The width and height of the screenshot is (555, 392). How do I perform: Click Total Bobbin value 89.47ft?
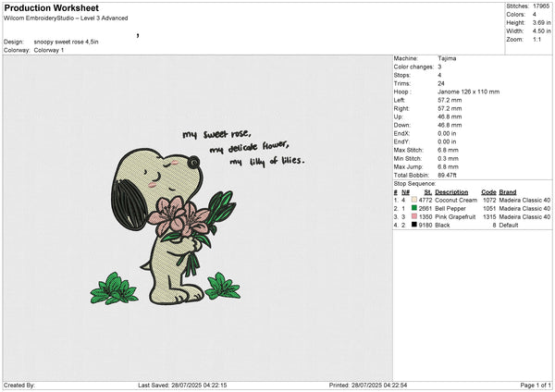click(x=447, y=175)
